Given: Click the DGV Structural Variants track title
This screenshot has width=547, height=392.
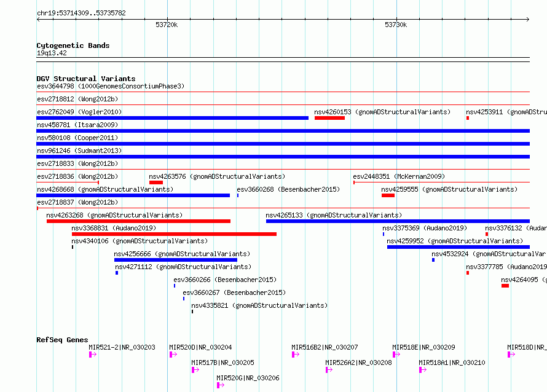Looking at the screenshot, I should coord(86,79).
